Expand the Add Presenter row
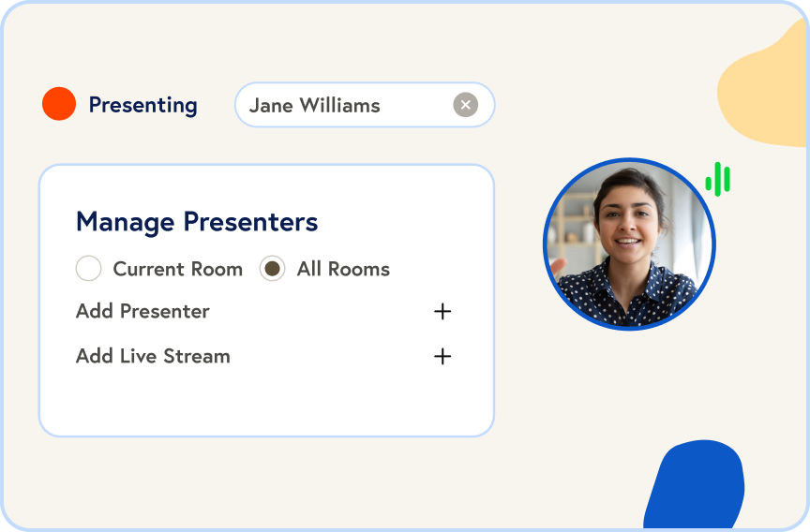Viewport: 810px width, 532px height. (142, 311)
